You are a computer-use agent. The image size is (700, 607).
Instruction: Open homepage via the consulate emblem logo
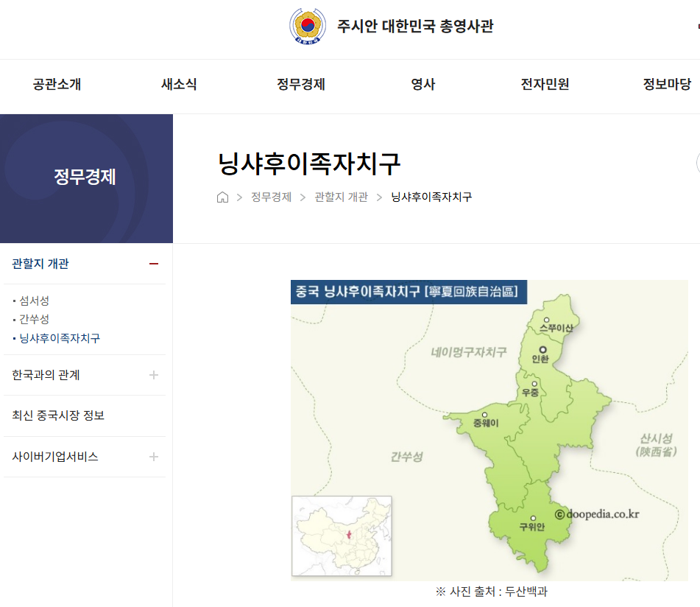pyautogui.click(x=307, y=27)
